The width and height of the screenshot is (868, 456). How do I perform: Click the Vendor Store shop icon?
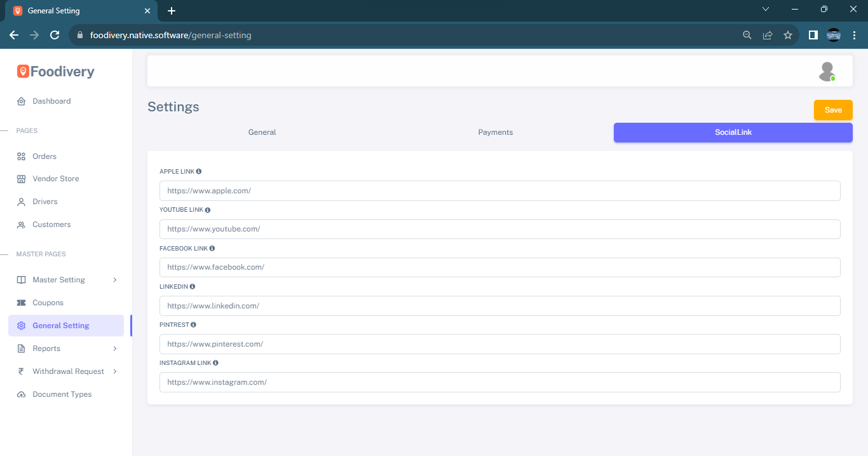[21, 179]
